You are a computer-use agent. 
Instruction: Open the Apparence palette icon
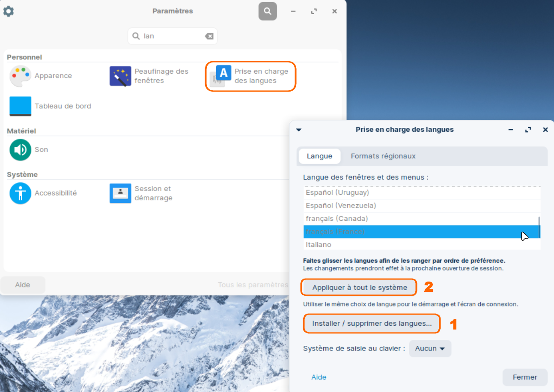click(x=20, y=76)
